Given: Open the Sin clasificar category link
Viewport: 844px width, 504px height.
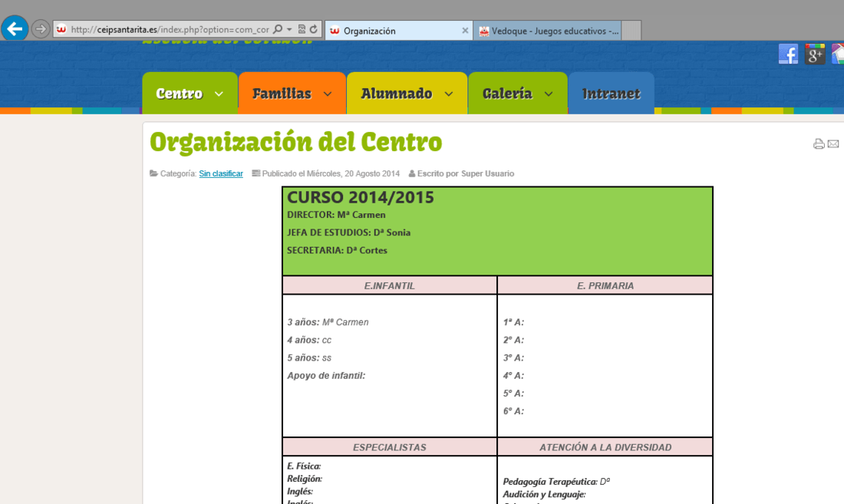Looking at the screenshot, I should 221,173.
